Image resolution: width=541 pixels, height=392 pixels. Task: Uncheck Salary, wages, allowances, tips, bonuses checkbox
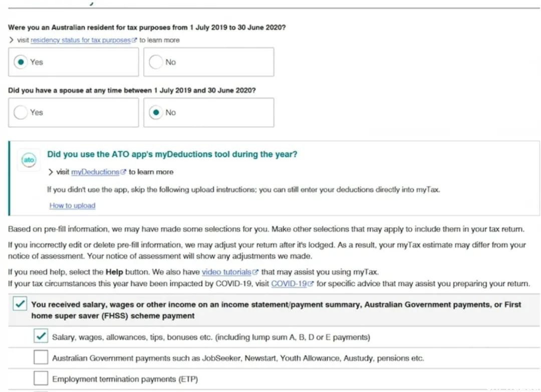tap(41, 336)
